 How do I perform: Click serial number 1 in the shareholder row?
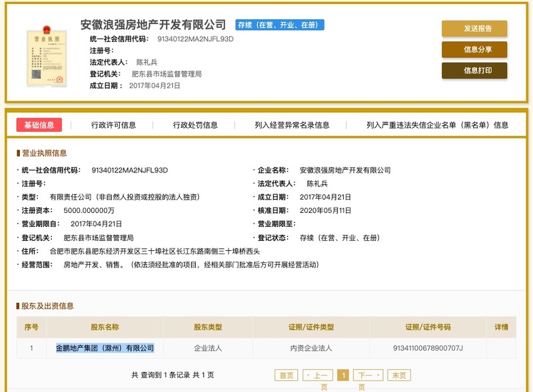click(x=31, y=348)
